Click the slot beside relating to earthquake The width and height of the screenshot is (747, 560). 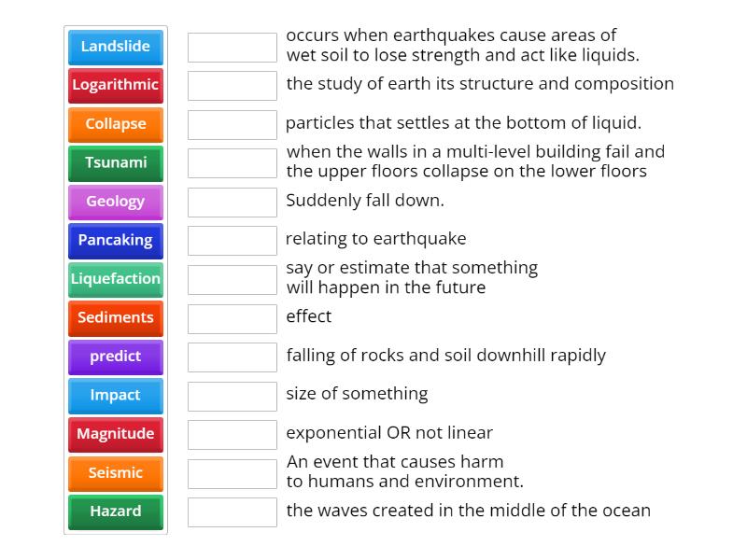tap(232, 240)
